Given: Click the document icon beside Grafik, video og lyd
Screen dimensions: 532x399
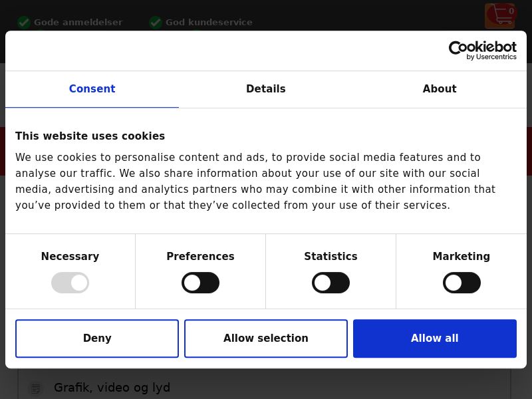Looking at the screenshot, I should (x=36, y=388).
